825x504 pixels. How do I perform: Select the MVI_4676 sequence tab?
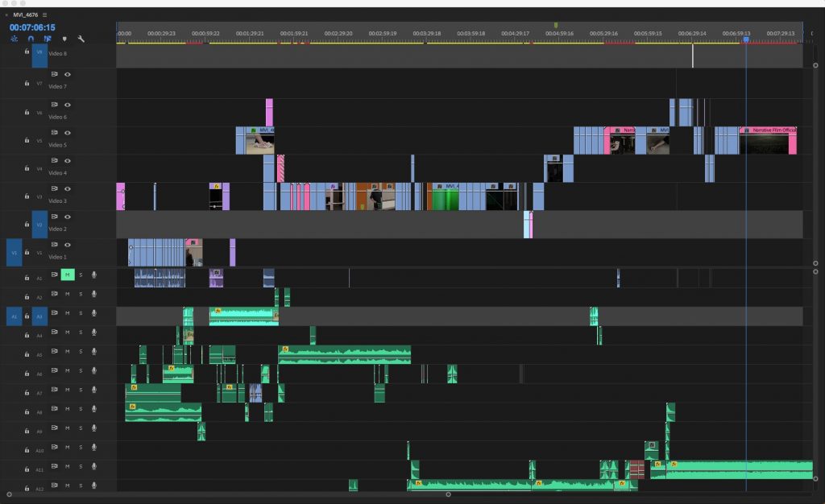pos(24,14)
